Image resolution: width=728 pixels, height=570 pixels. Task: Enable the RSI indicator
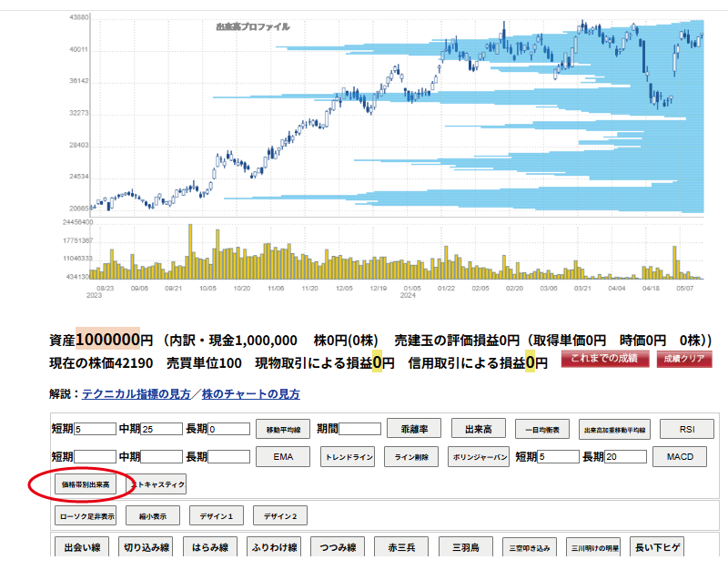coord(686,427)
